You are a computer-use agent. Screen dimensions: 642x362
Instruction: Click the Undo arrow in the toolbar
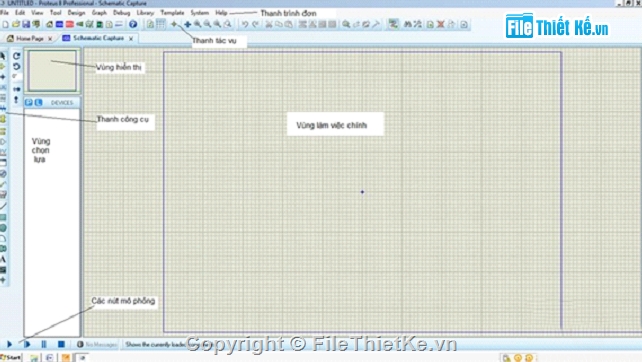(244, 25)
